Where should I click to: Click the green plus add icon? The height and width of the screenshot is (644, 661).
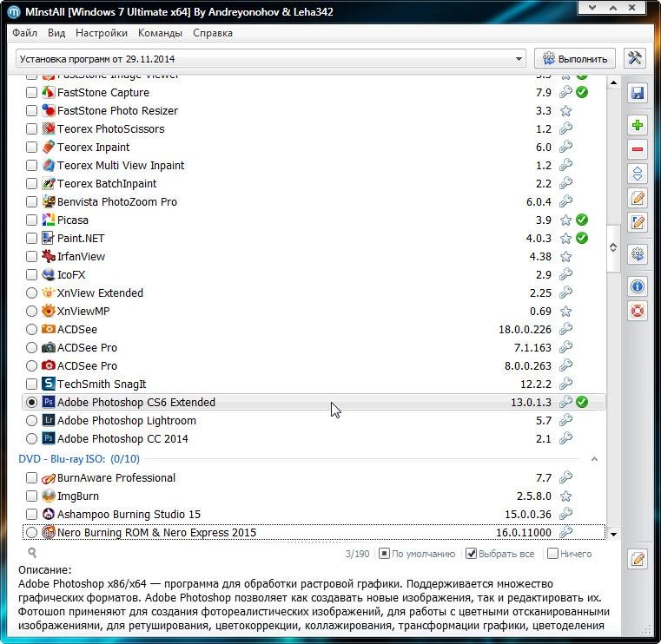pyautogui.click(x=637, y=125)
